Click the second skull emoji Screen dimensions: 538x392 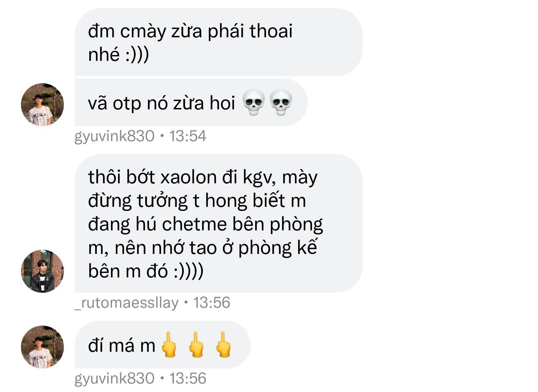point(281,102)
